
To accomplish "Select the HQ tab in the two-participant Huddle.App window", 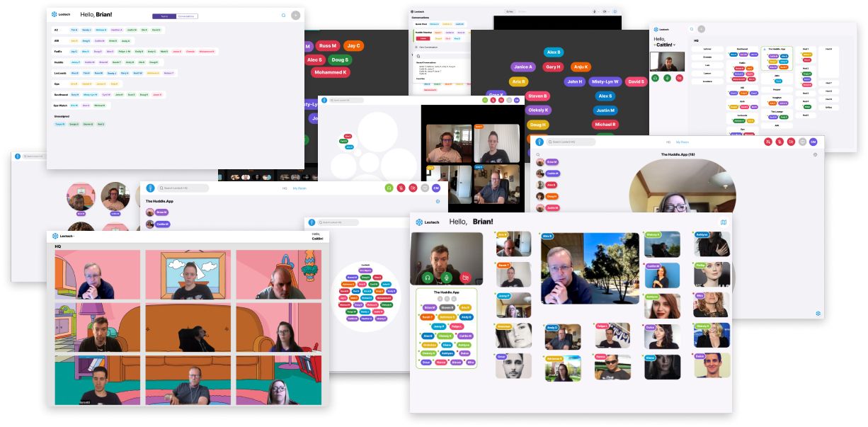I will point(285,188).
